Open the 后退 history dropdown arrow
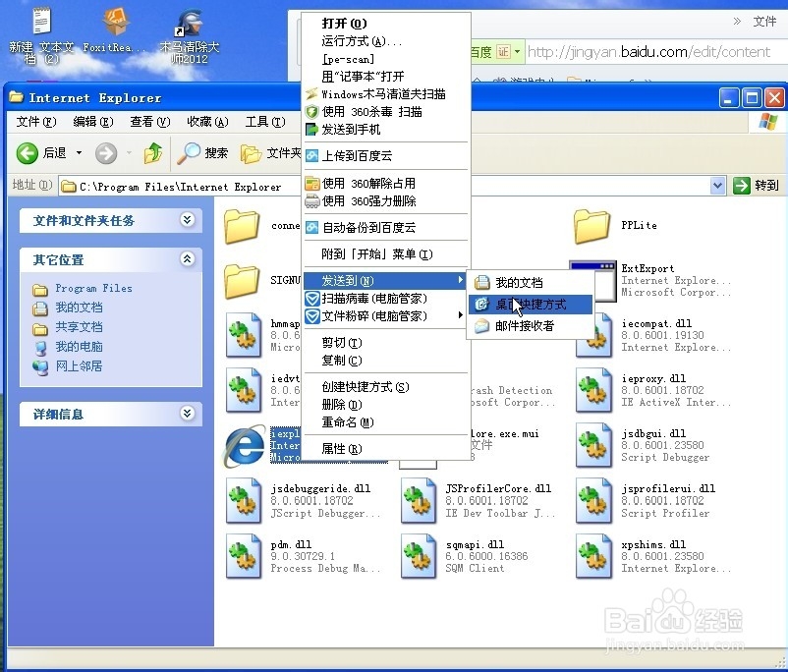The image size is (788, 672). click(x=79, y=153)
